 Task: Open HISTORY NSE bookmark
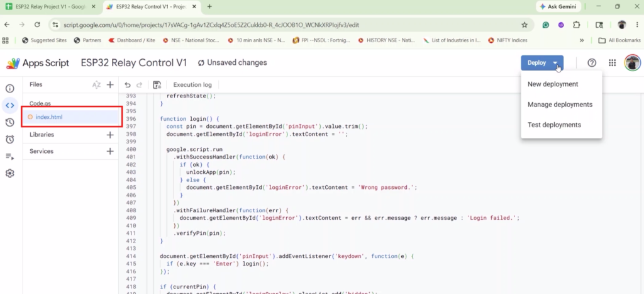386,40
